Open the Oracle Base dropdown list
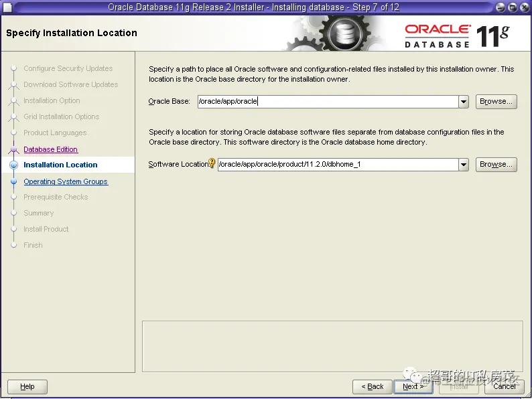Image resolution: width=532 pixels, height=399 pixels. (464, 102)
